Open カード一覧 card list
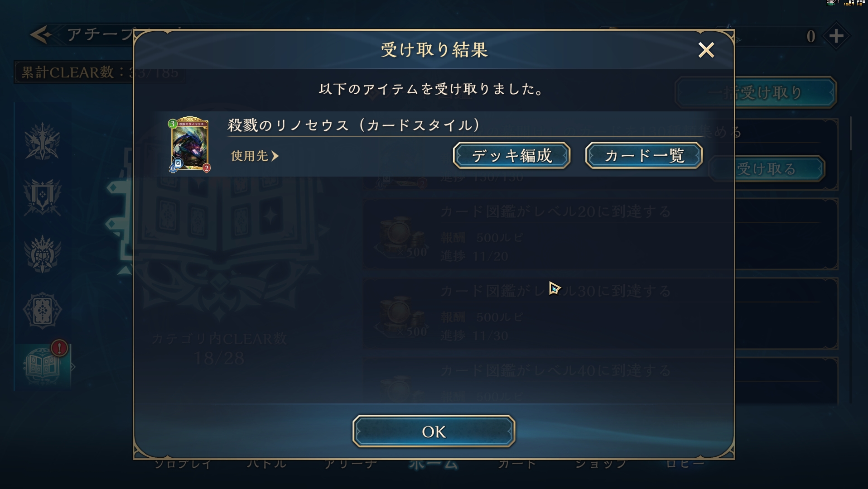Screen dimensions: 868x489 pos(644,155)
